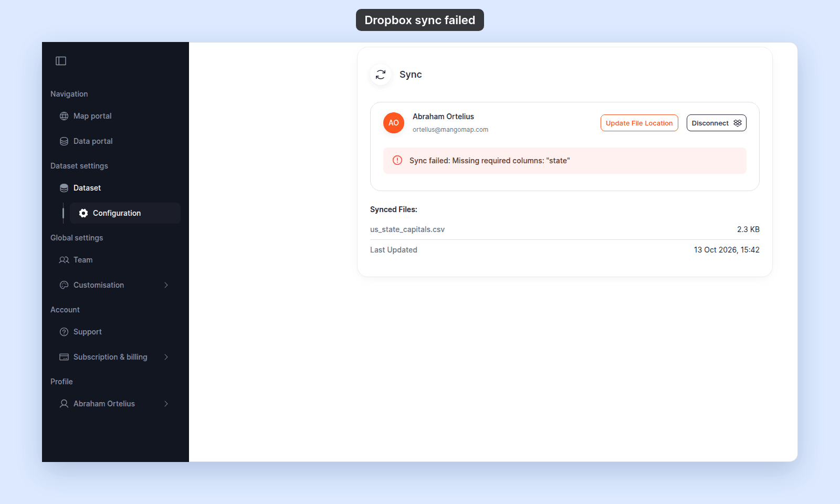Click the Team people icon
This screenshot has height=504, width=840.
(64, 260)
